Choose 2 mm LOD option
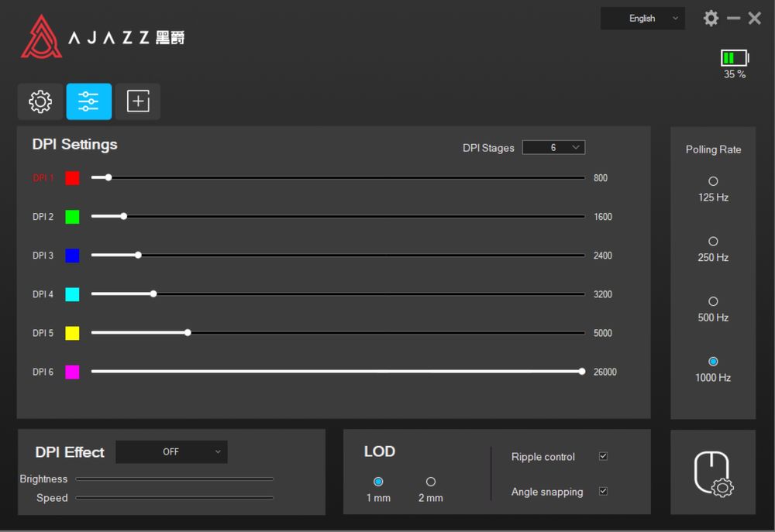The width and height of the screenshot is (775, 532). point(430,482)
